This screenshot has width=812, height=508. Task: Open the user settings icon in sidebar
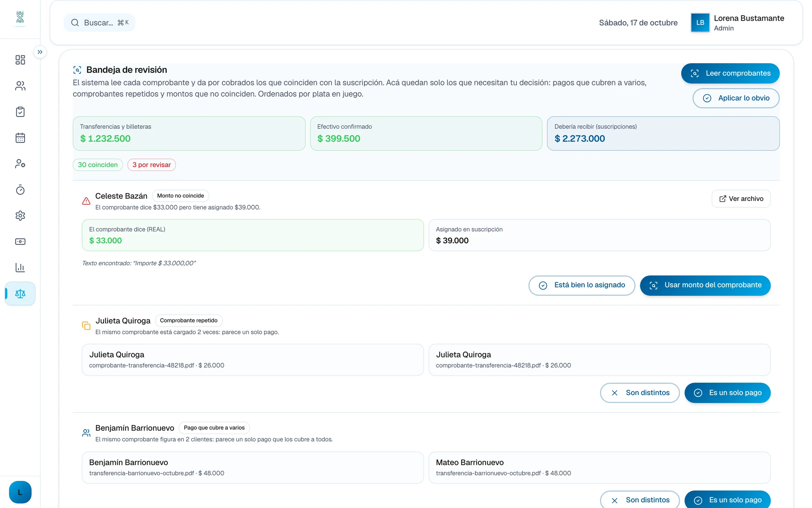20,164
